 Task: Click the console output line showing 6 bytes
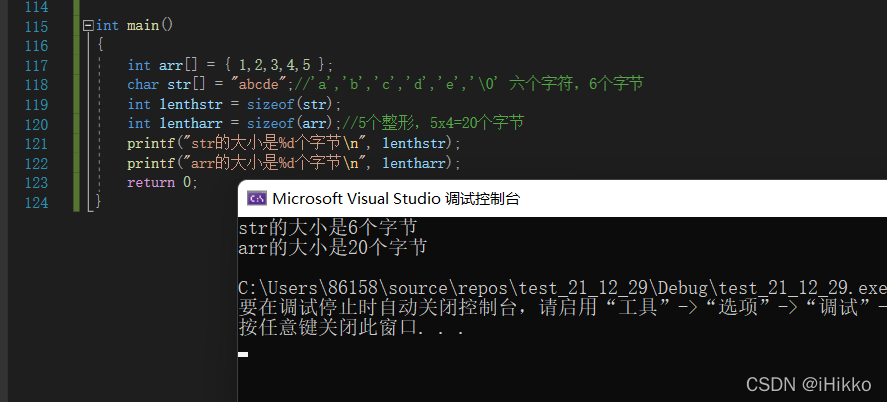328,227
